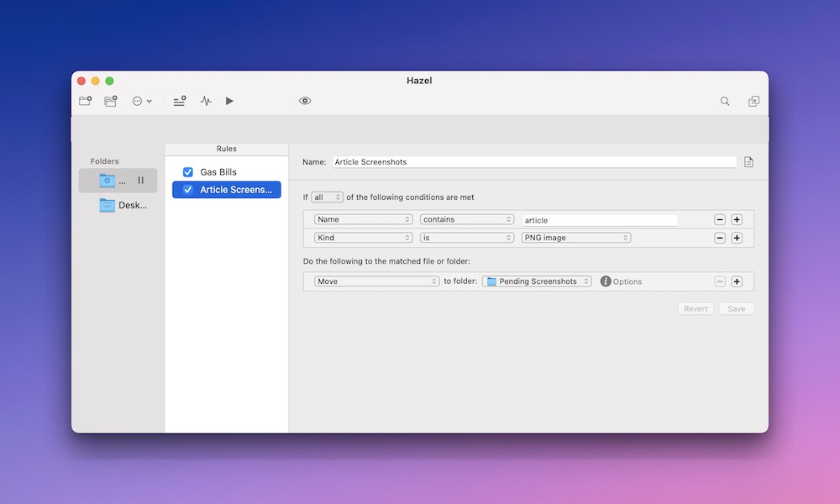Uncheck the Article Screens... rule checkbox

pos(188,190)
